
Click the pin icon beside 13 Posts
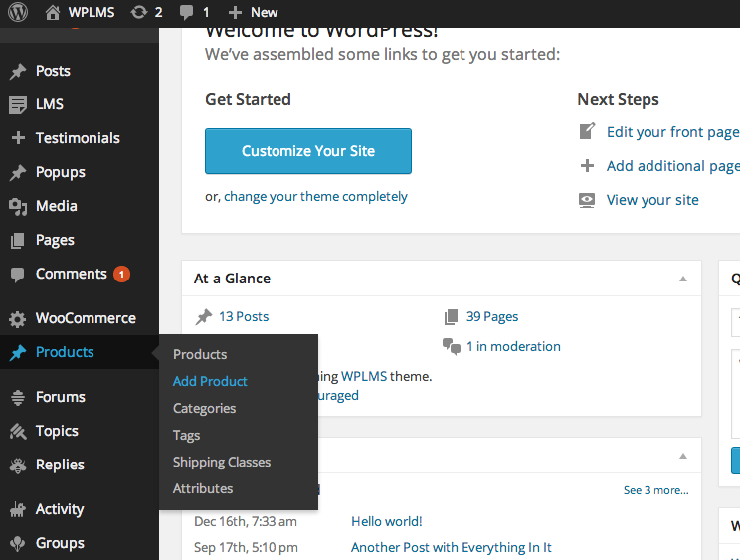[x=204, y=317]
